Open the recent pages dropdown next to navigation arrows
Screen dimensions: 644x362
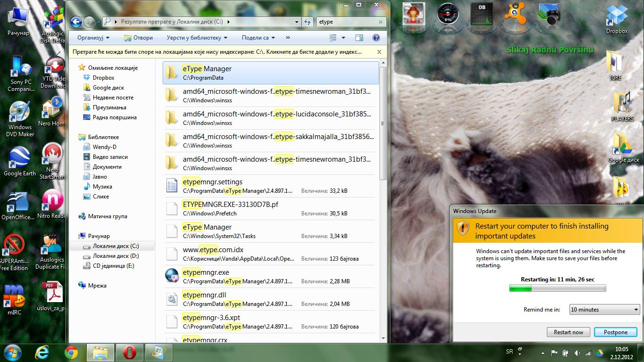98,22
